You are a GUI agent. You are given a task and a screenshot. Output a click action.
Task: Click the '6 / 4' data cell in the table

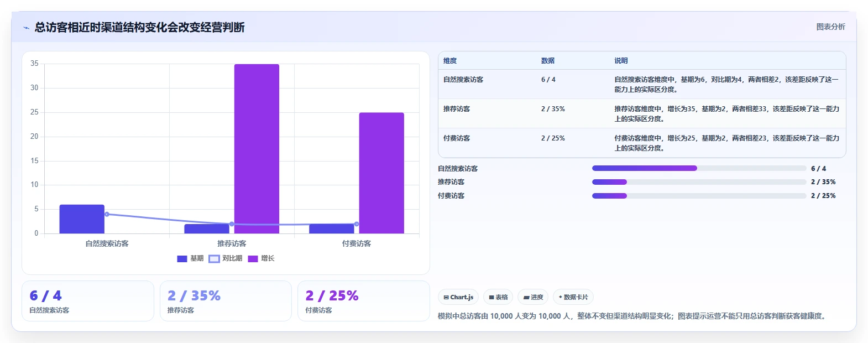point(548,80)
